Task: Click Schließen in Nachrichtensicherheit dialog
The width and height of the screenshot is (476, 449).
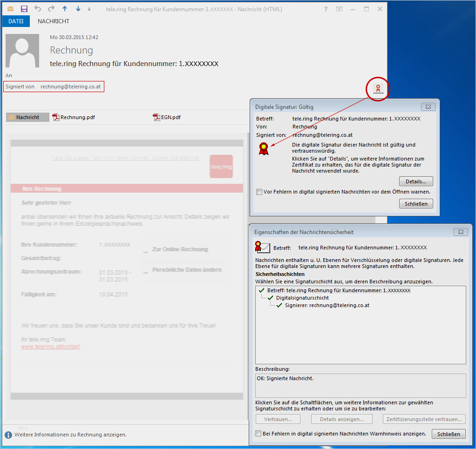Action: 449,434
